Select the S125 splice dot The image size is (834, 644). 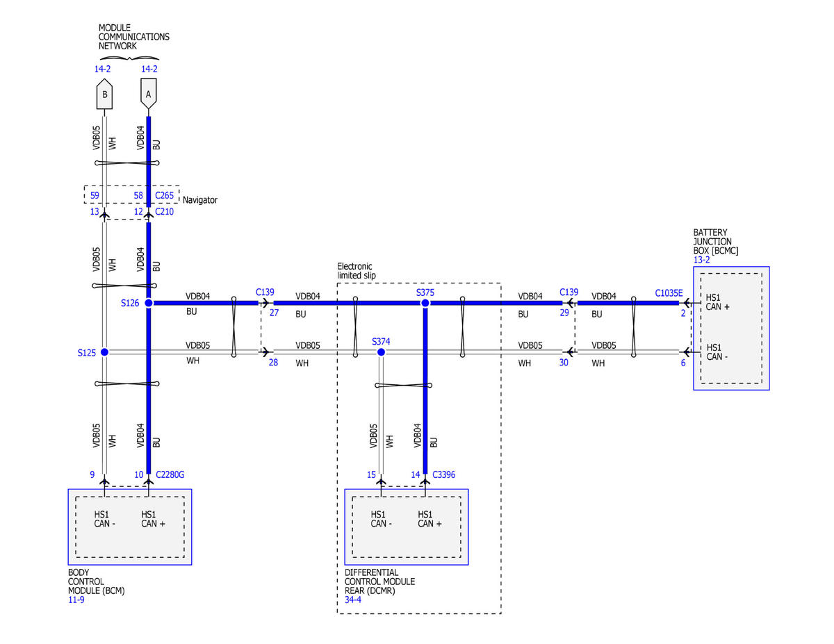coord(104,352)
